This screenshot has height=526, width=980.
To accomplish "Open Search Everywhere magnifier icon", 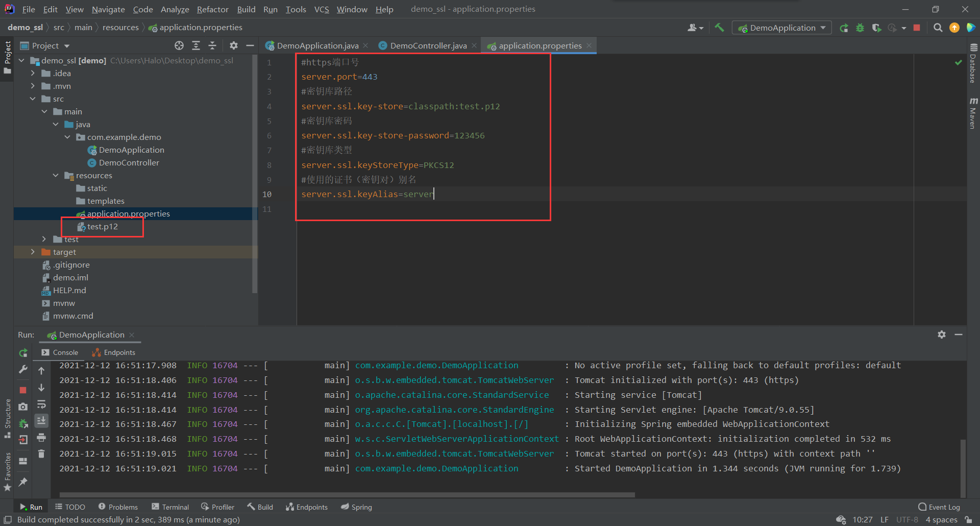I will point(938,27).
